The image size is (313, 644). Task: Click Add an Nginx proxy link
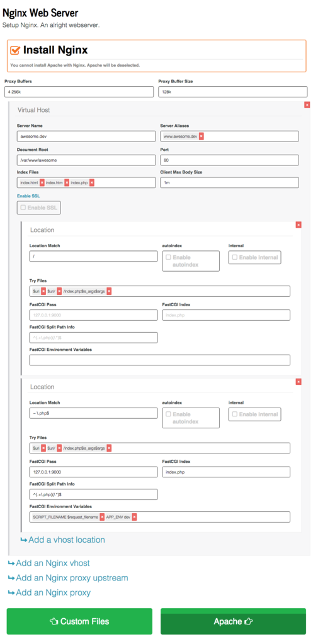[49, 592]
